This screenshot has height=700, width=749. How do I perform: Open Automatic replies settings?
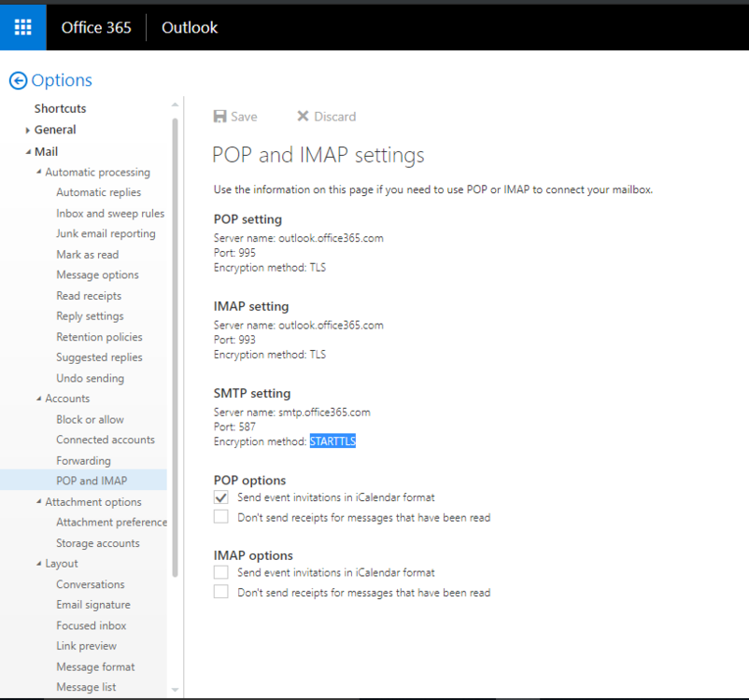click(98, 192)
